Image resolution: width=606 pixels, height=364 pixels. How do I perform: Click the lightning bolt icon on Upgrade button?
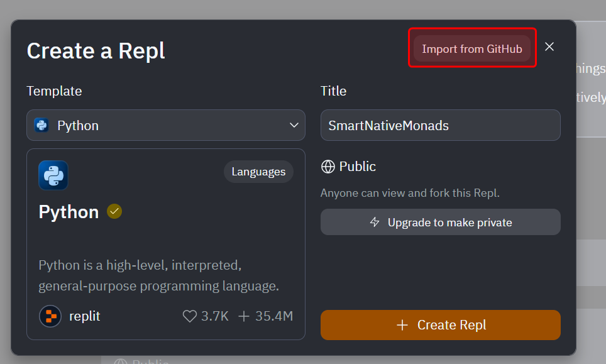(x=375, y=223)
